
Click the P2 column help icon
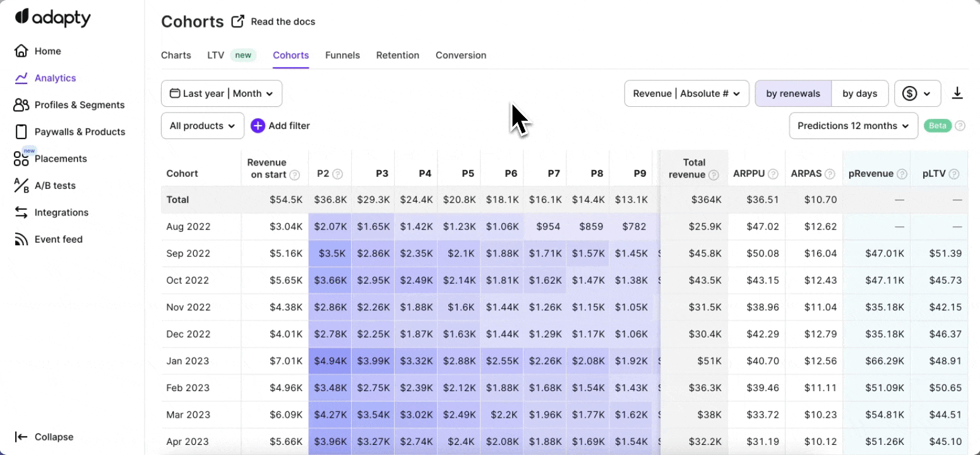coord(338,174)
